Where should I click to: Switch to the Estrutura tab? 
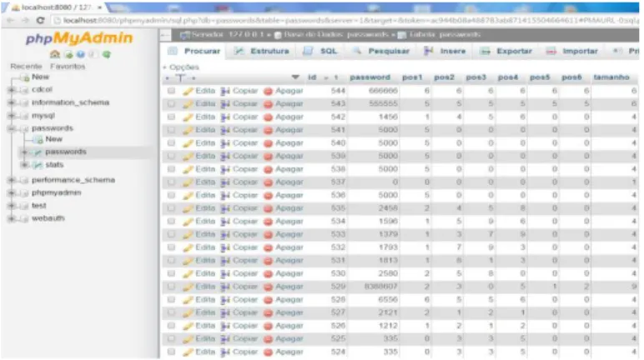262,51
